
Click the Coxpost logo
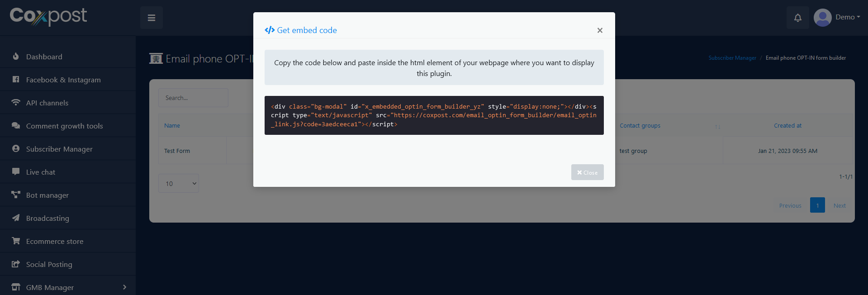tap(48, 16)
